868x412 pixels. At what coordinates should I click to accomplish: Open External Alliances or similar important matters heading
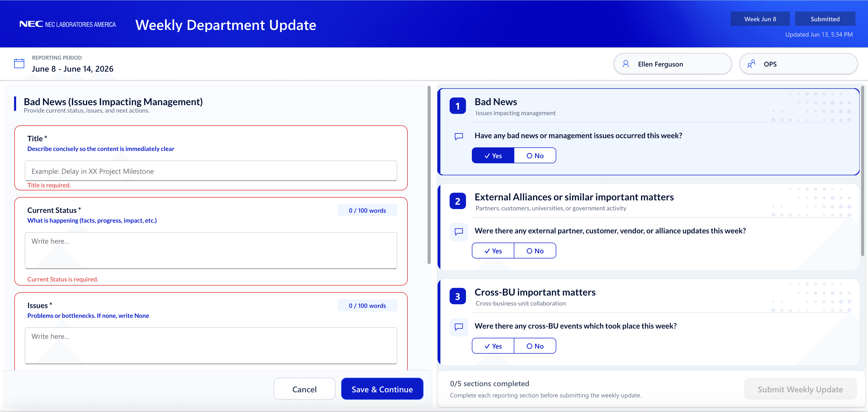(574, 197)
